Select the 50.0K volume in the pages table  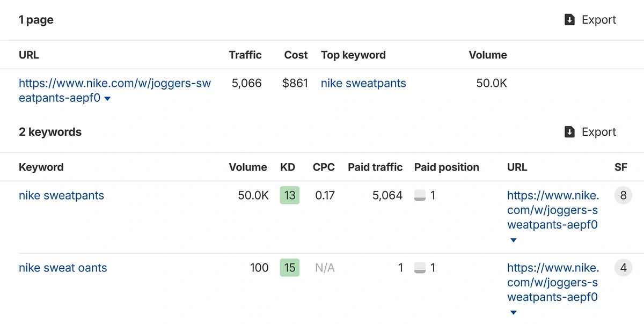tap(492, 83)
